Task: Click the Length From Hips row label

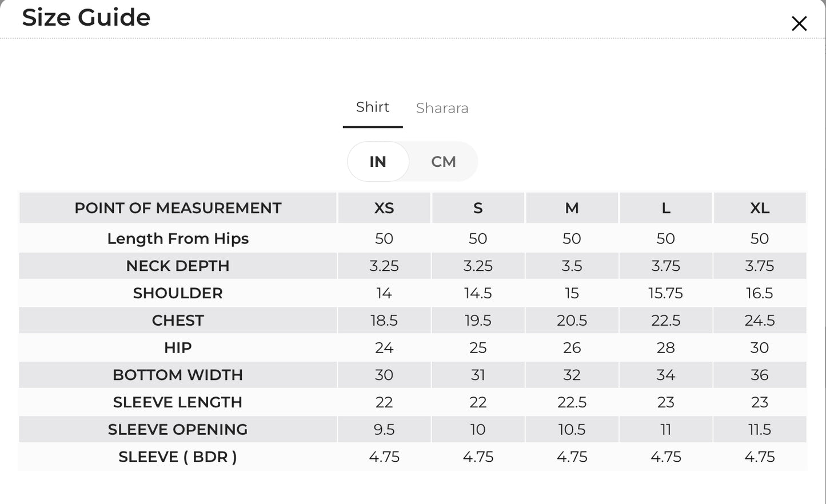Action: click(x=178, y=239)
